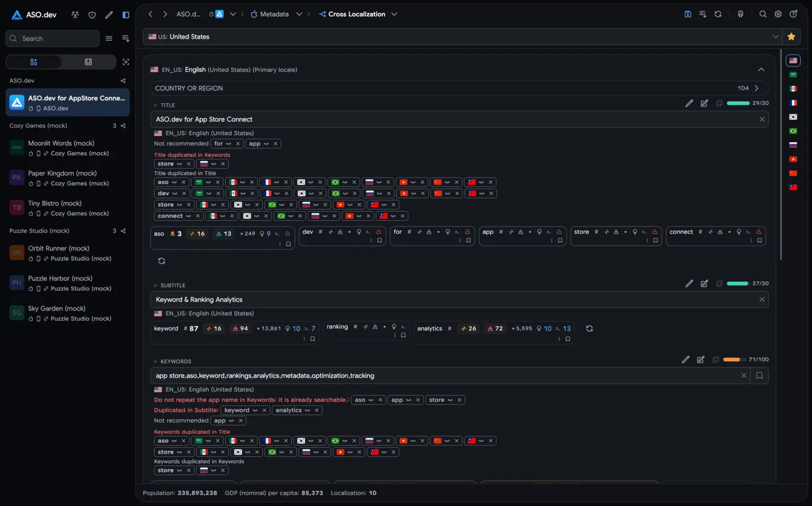The height and width of the screenshot is (506, 812).
Task: Open the Cross Localization dropdown chevron
Action: [x=394, y=14]
